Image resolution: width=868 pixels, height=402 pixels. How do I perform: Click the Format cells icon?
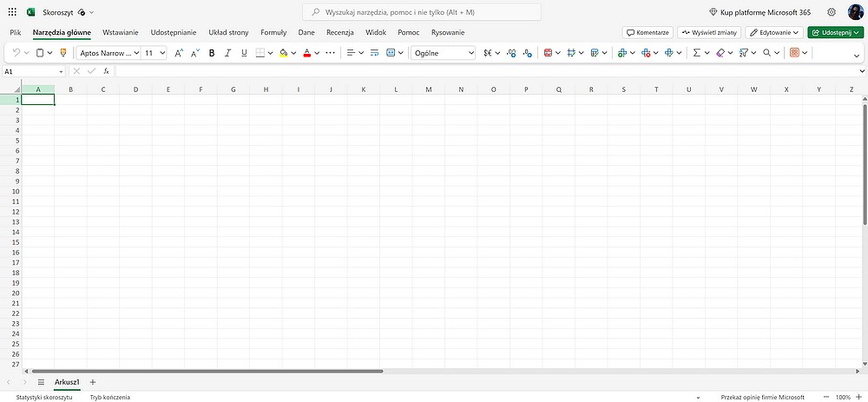[668, 53]
